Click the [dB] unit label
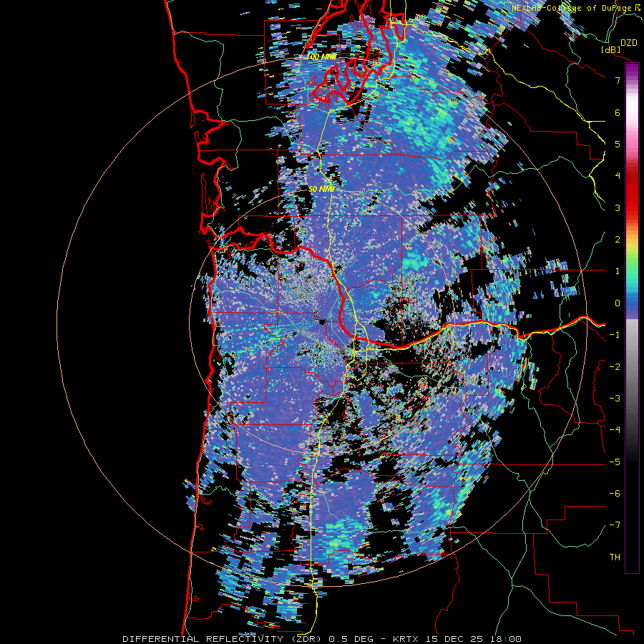The height and width of the screenshot is (644, 644). pyautogui.click(x=610, y=49)
